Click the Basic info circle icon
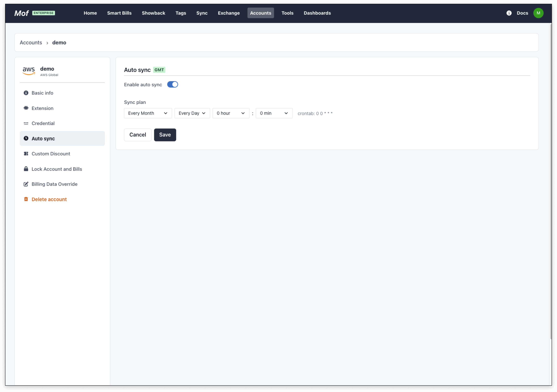557x392 pixels. tap(26, 93)
